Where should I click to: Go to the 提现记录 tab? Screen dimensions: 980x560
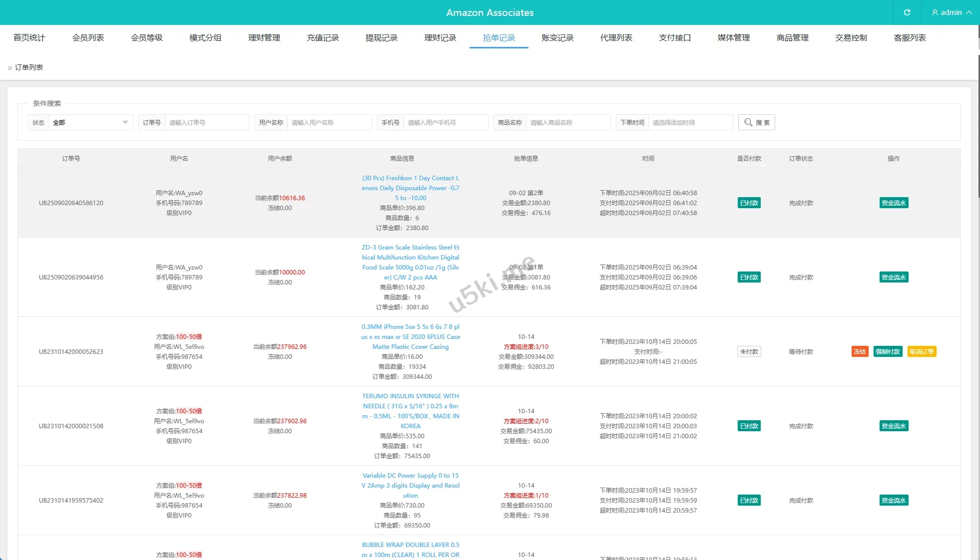point(382,38)
